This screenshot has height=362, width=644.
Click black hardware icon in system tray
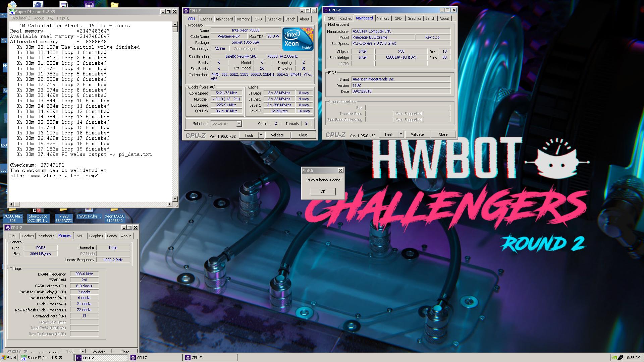click(x=620, y=358)
